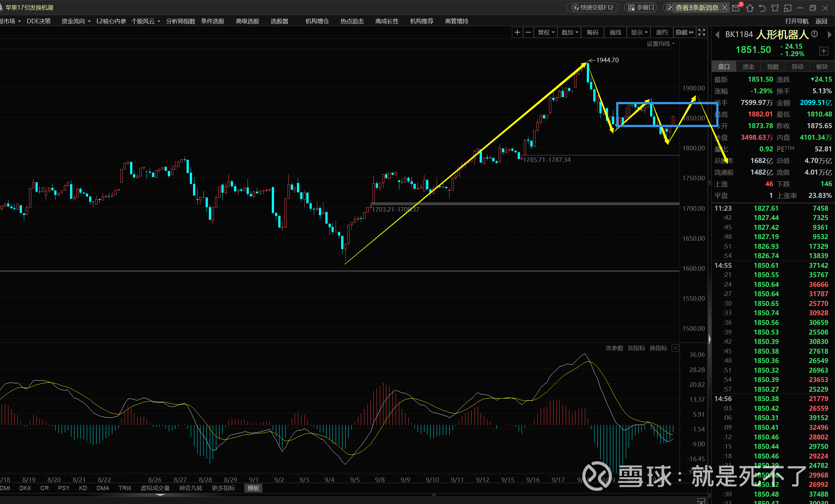
Task: Toggle 简约 simple view mode
Action: pos(661,33)
